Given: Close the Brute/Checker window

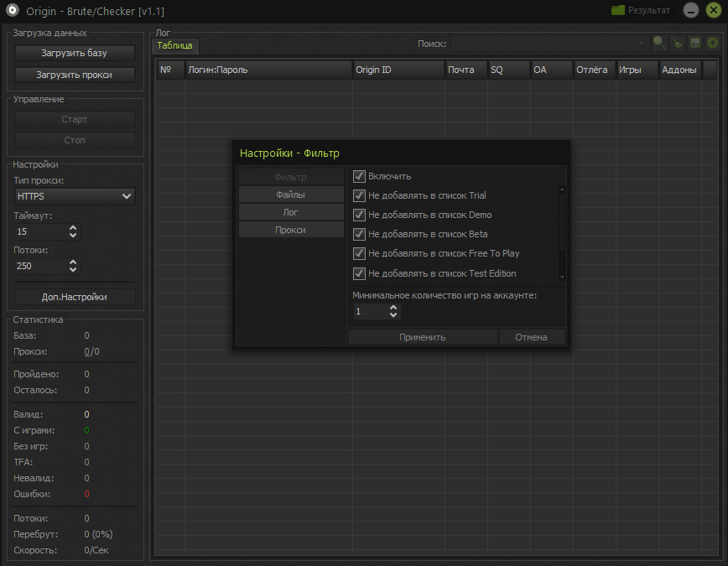Looking at the screenshot, I should [714, 10].
